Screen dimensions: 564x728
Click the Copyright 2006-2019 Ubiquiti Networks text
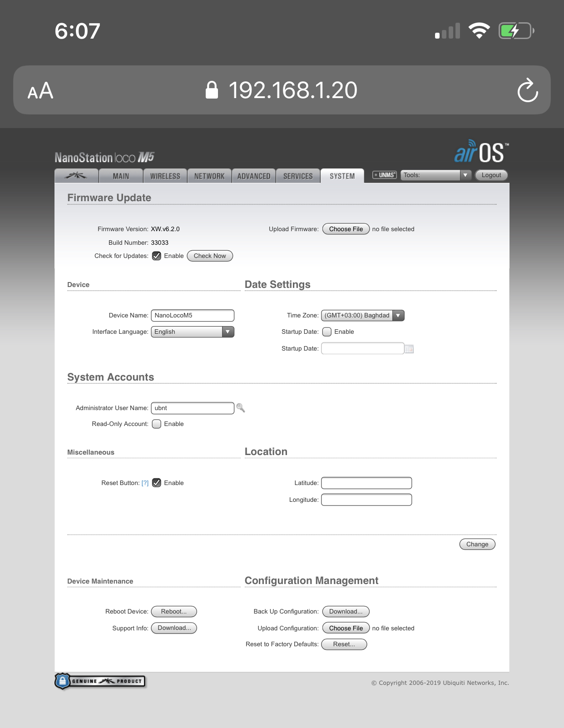[440, 683]
